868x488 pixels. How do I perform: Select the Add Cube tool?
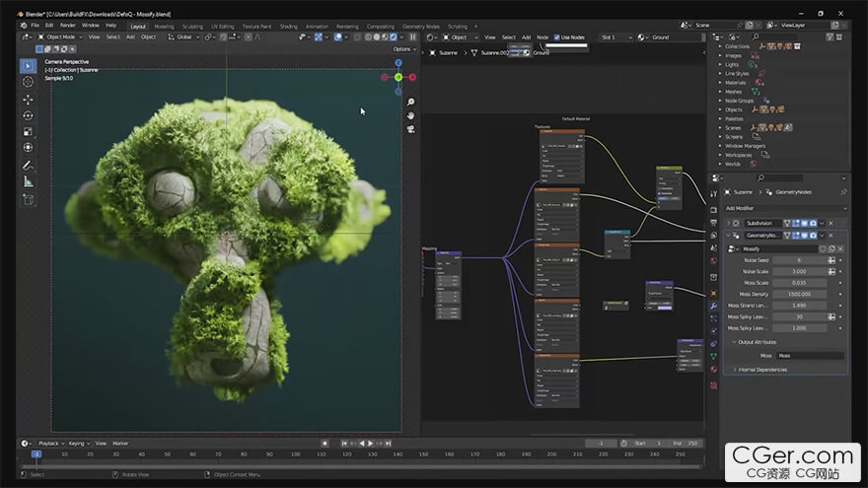click(29, 199)
